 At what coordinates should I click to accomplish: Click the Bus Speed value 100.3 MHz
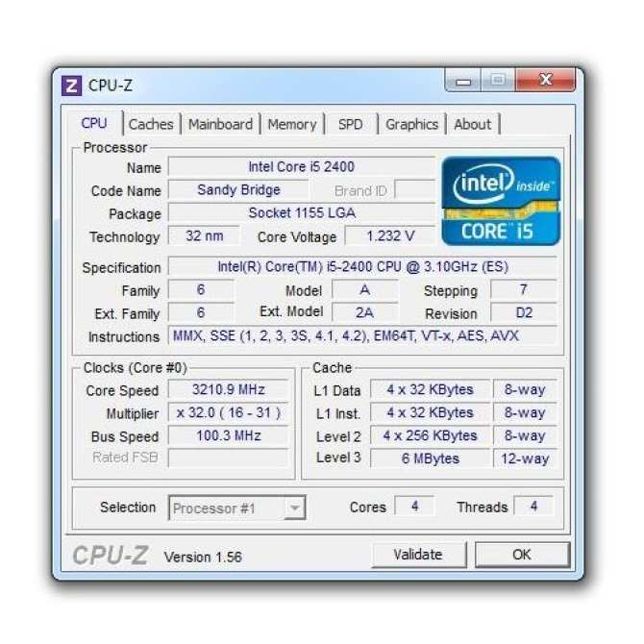point(229,435)
